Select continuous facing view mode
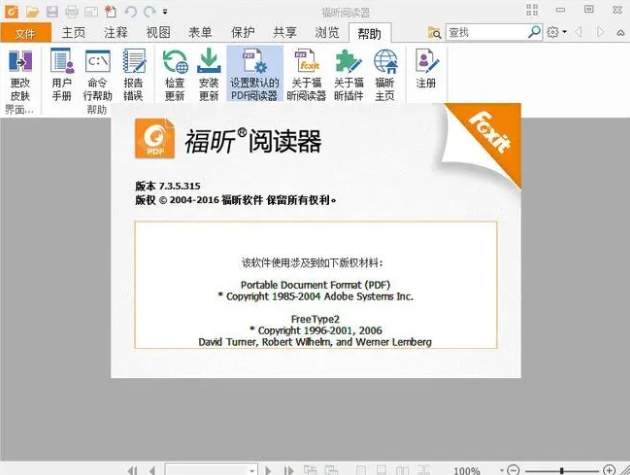The image size is (630, 475). (423, 470)
